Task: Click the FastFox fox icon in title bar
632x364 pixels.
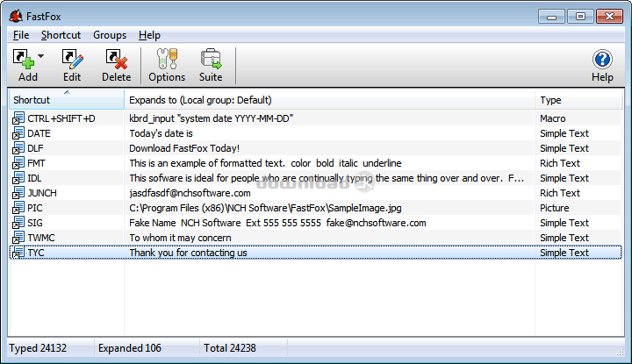Action: [x=15, y=15]
